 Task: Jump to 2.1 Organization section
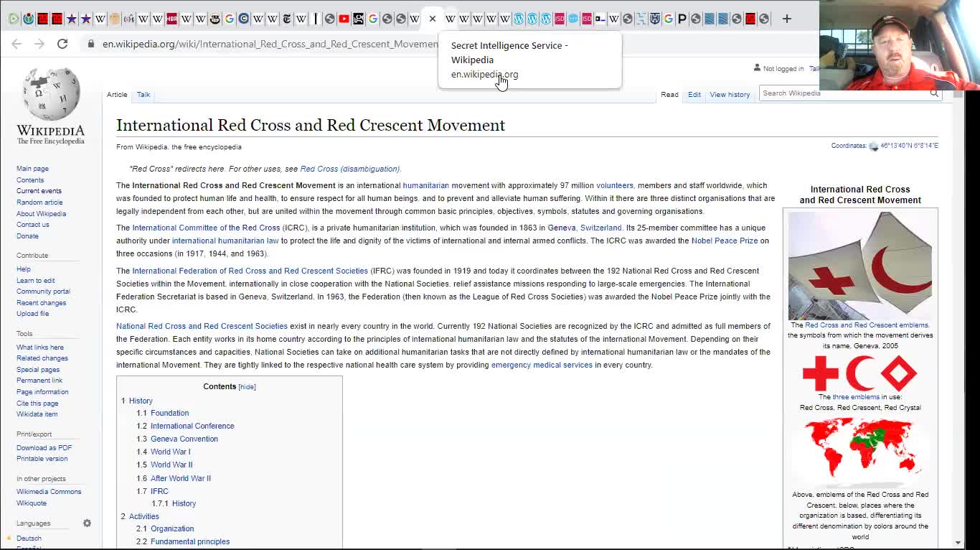(172, 529)
